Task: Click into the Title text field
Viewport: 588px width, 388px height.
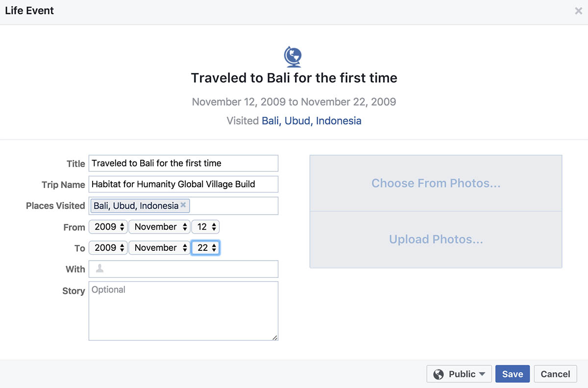Action: coord(183,163)
